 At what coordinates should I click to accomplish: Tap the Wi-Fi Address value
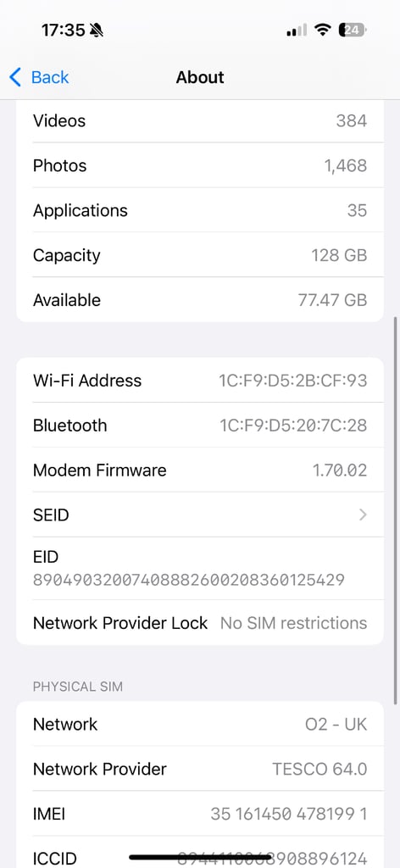(x=292, y=381)
